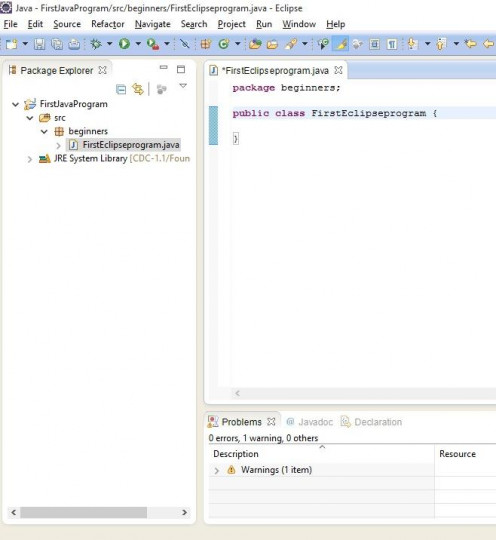This screenshot has width=496, height=540.
Task: Click the Run Last Tool (external tools) icon
Action: (153, 44)
